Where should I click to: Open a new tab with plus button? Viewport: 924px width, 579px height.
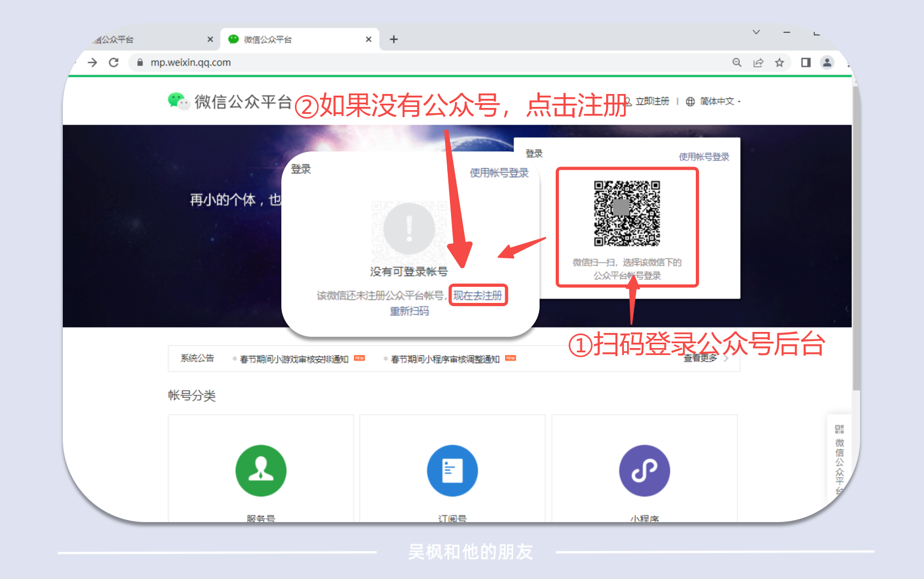click(394, 39)
